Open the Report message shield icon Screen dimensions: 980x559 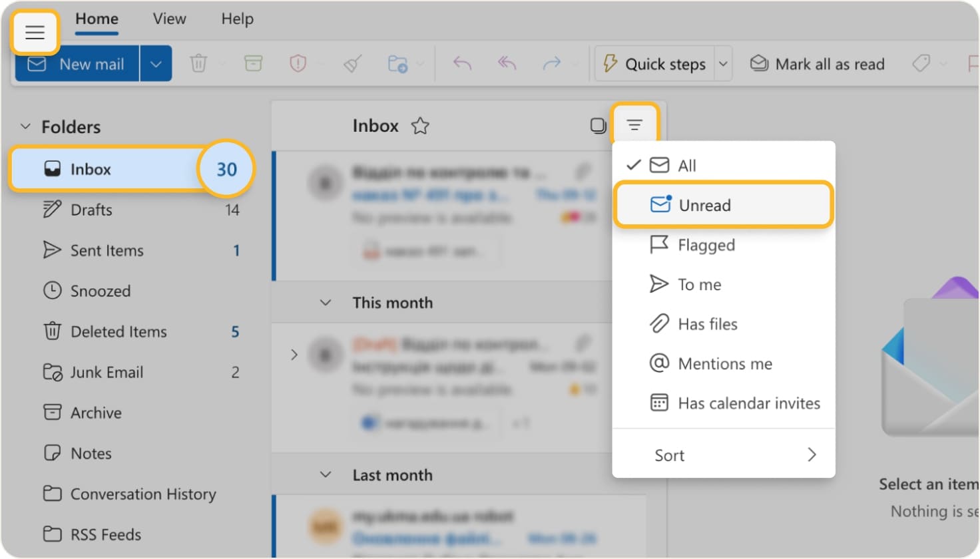(x=297, y=63)
